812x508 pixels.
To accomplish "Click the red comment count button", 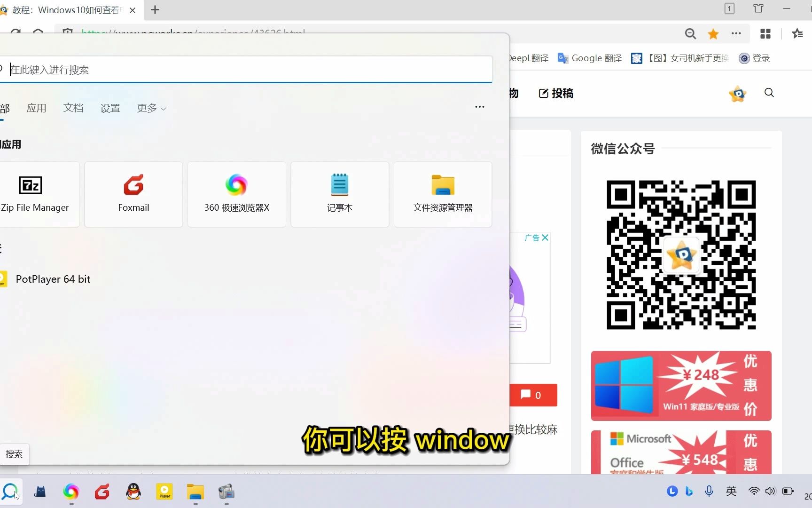I will coord(533,395).
